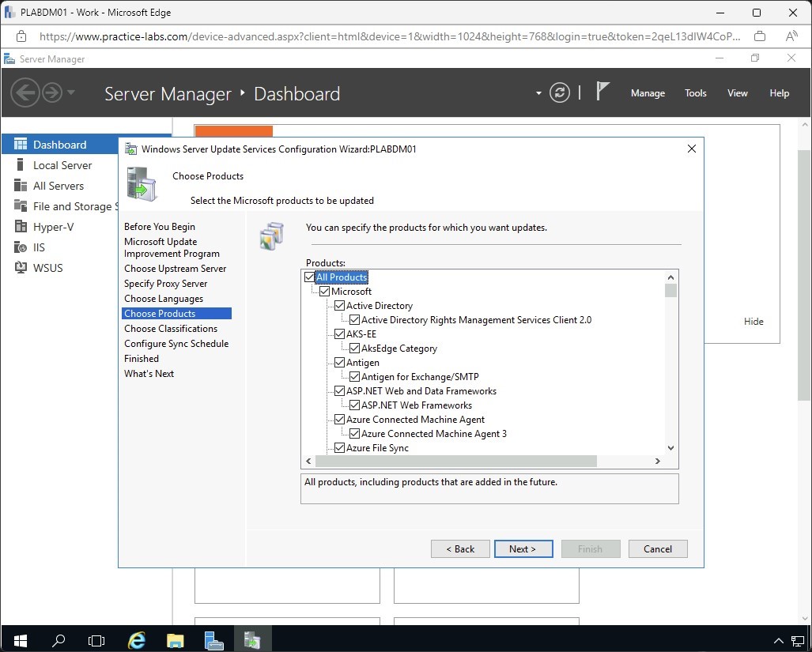
Task: Click the Next button in wizard
Action: 523,549
